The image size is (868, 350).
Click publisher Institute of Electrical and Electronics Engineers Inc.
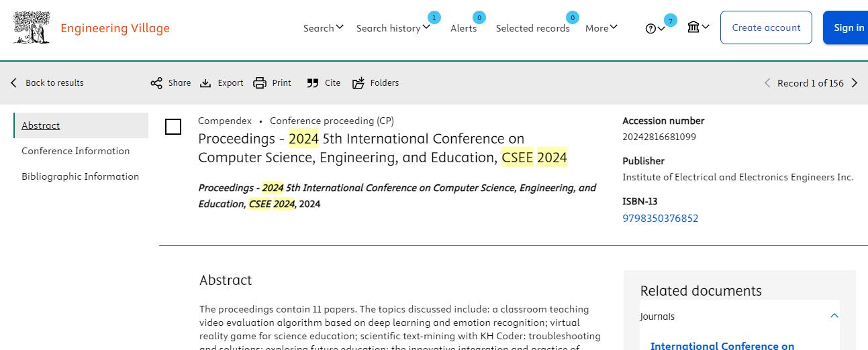pos(738,177)
